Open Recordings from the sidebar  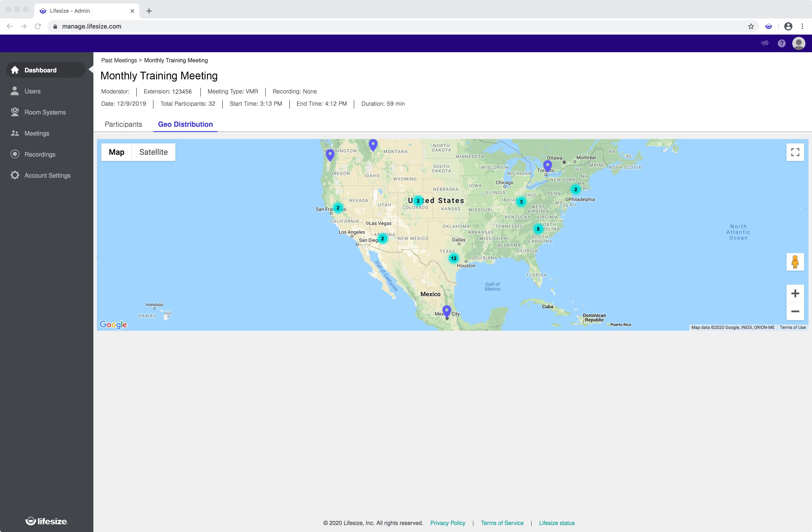coord(40,154)
